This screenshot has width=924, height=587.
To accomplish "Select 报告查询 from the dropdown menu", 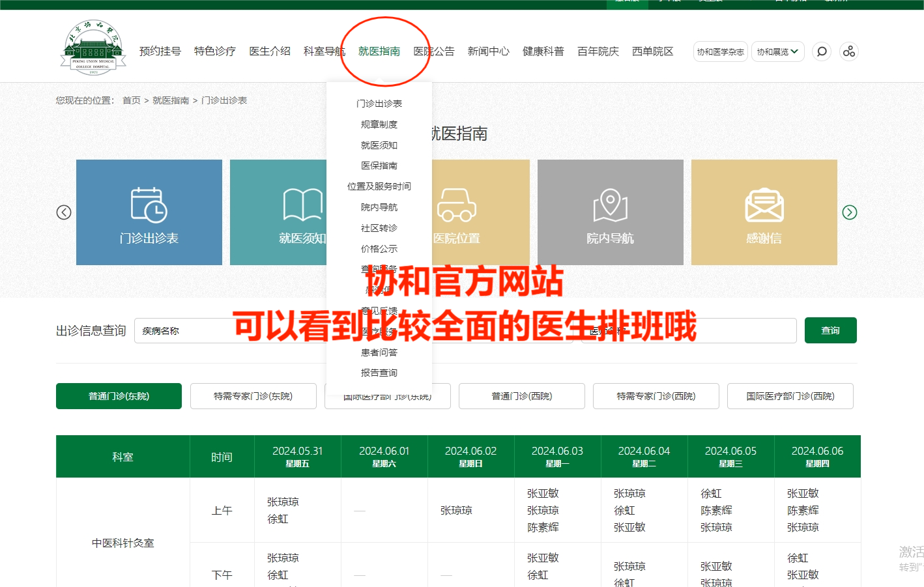I will [379, 372].
